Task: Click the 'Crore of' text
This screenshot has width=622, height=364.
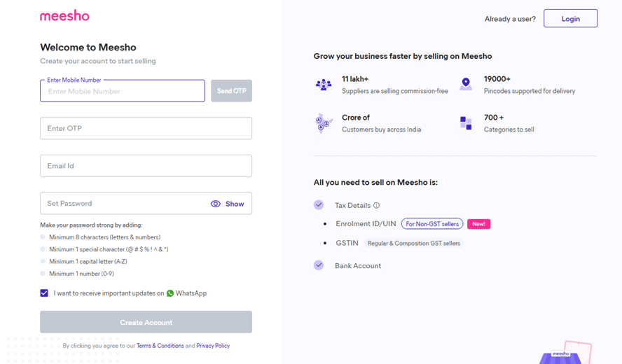Action: click(x=356, y=118)
